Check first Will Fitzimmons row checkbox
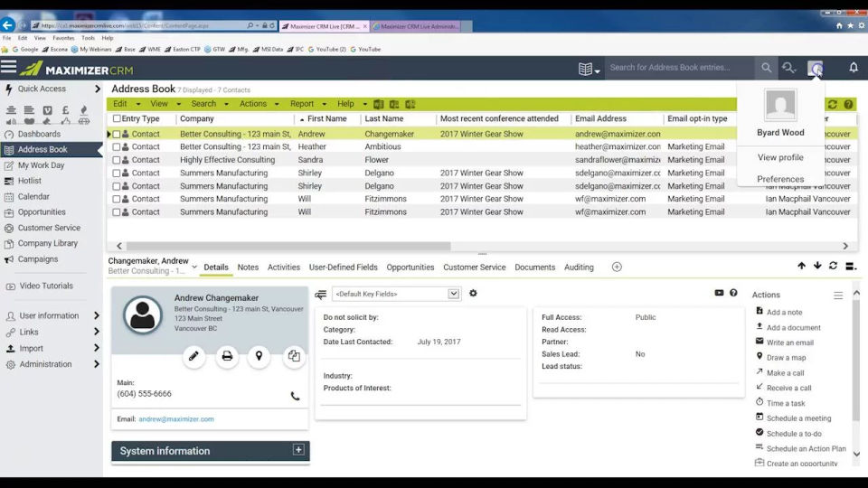868x488 pixels. pos(117,199)
